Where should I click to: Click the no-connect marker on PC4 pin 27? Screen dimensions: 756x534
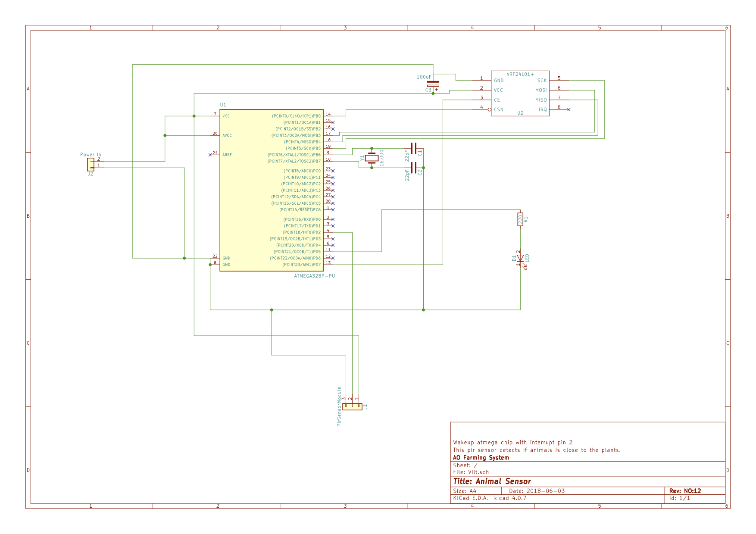point(333,197)
